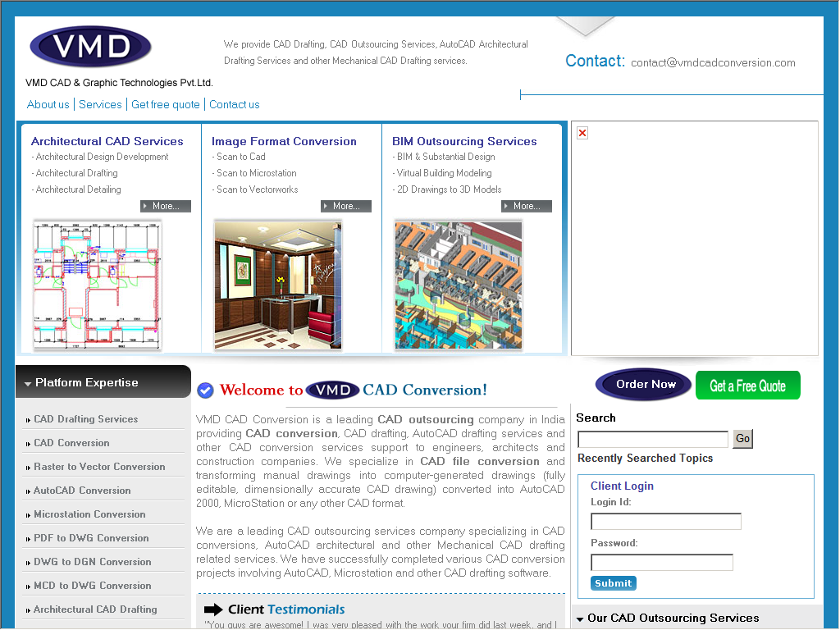Click 'Virtual Building Modeling' list item
840x630 pixels.
point(444,173)
